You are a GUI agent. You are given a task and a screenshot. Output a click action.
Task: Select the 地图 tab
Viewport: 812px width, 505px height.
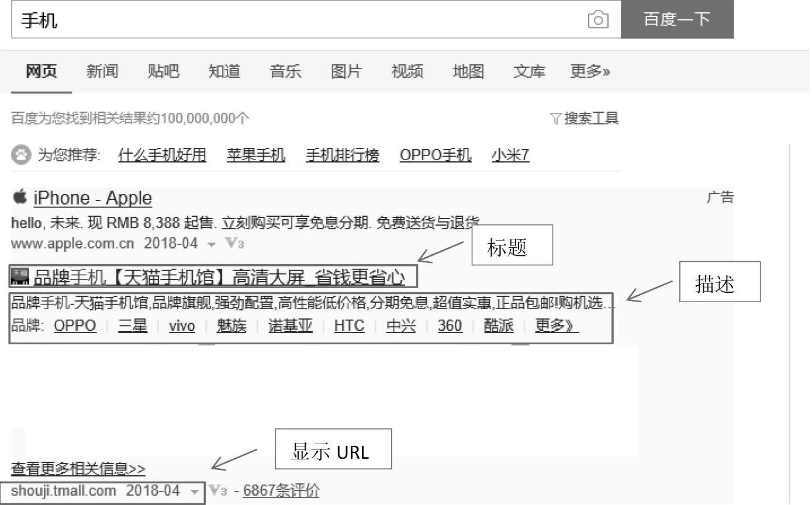click(468, 71)
